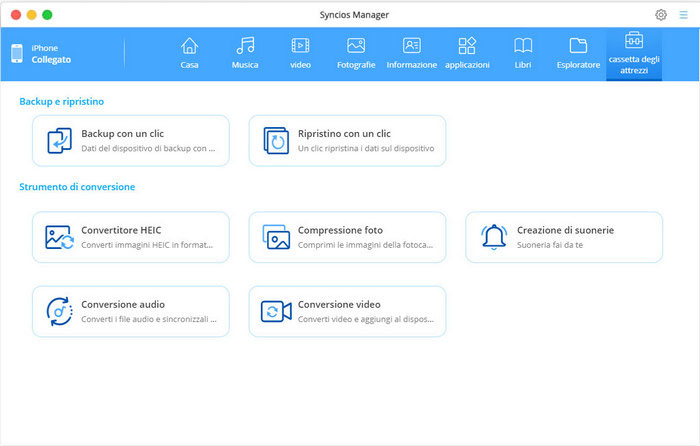
Task: Click 'Dati del dispositivo di backup' description
Action: (148, 148)
